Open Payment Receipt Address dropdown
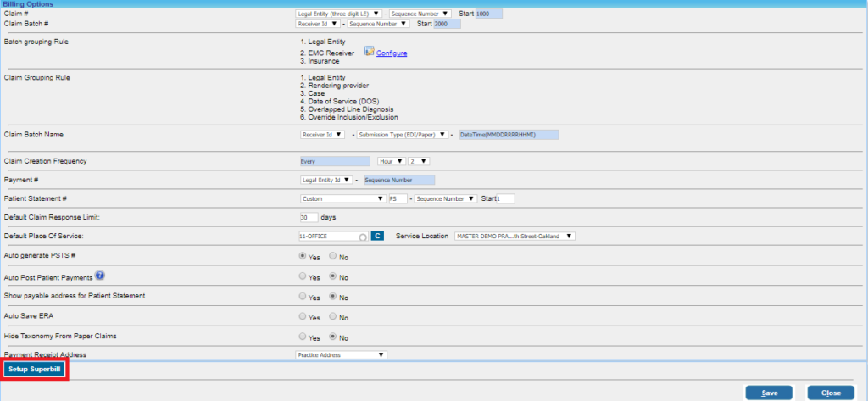 [341, 354]
